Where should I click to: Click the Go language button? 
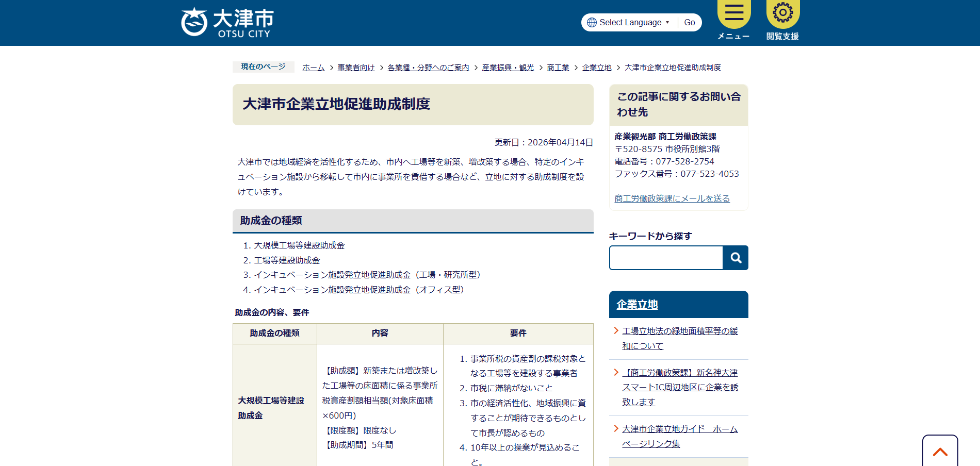690,22
